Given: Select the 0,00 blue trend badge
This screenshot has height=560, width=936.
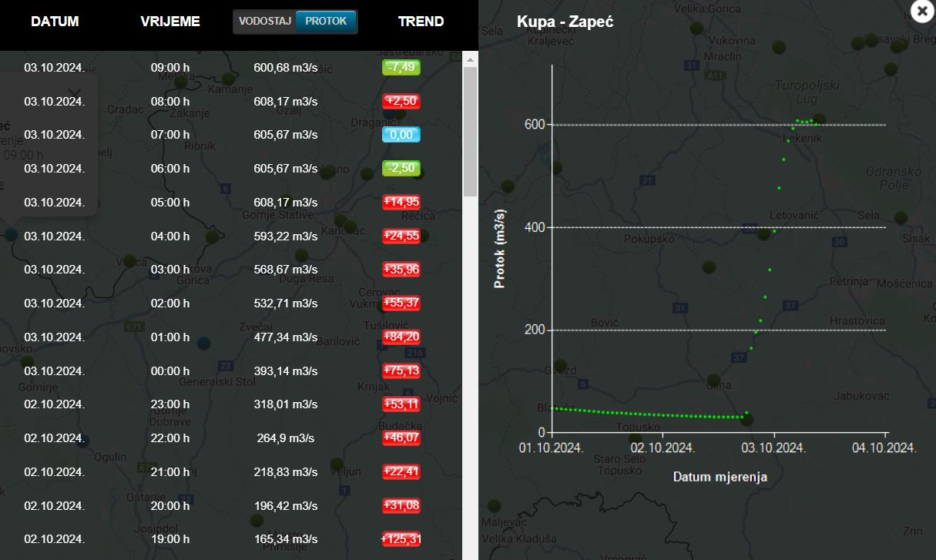Looking at the screenshot, I should click(401, 135).
